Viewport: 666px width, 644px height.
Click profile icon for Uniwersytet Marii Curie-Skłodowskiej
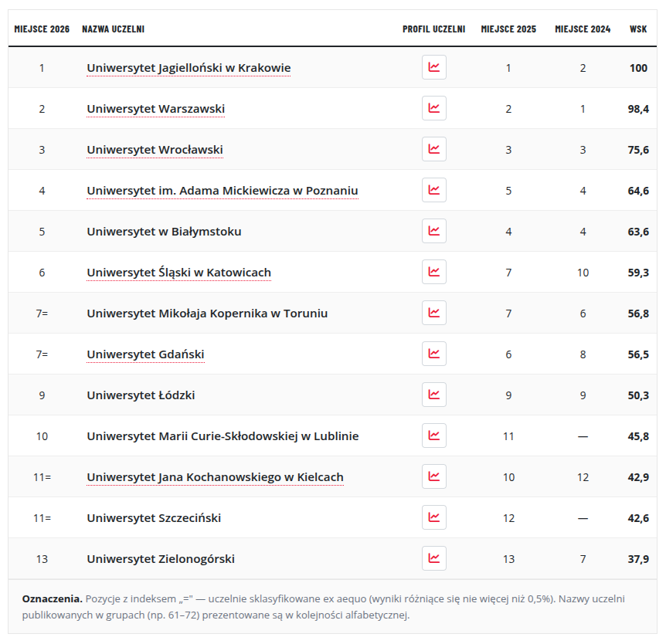[433, 436]
